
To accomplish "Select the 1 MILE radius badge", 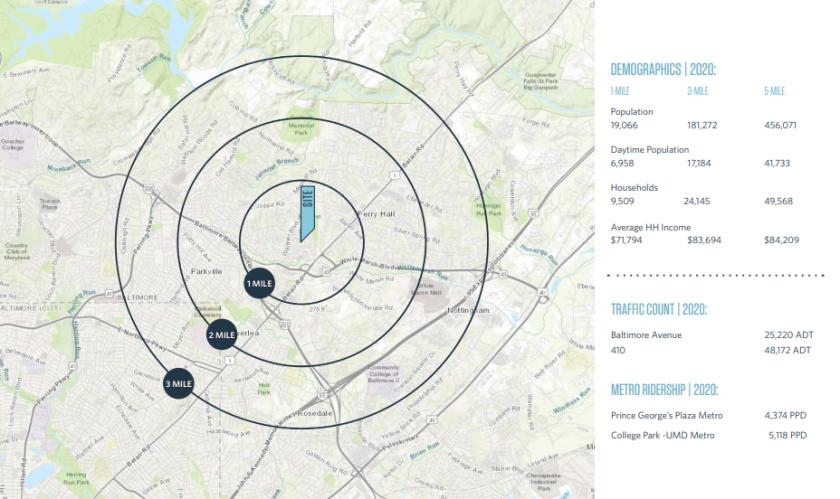I will click(260, 284).
